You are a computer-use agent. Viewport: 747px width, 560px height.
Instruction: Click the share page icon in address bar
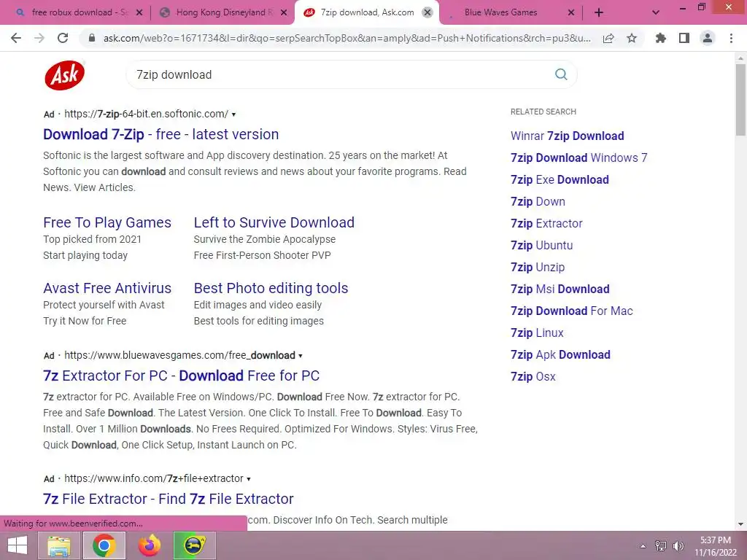coord(608,39)
